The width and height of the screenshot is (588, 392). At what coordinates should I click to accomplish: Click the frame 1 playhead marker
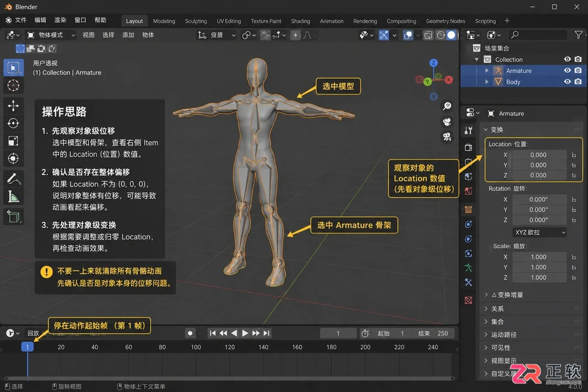tap(28, 347)
